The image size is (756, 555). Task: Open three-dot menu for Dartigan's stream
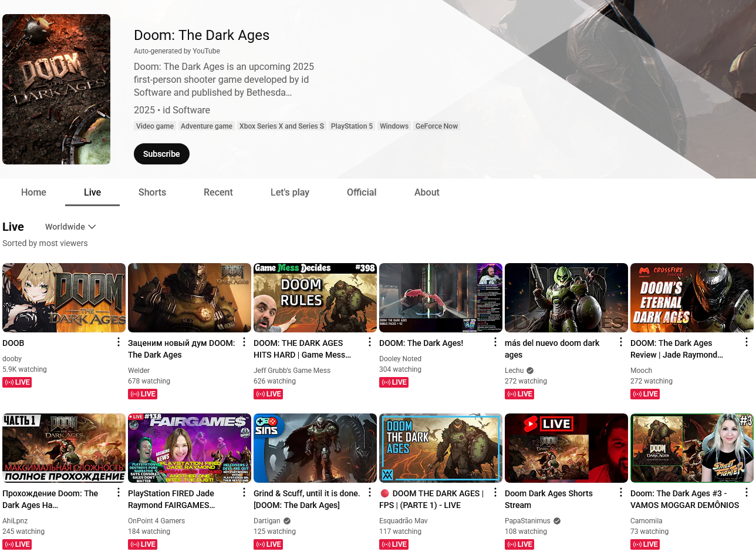tap(370, 493)
